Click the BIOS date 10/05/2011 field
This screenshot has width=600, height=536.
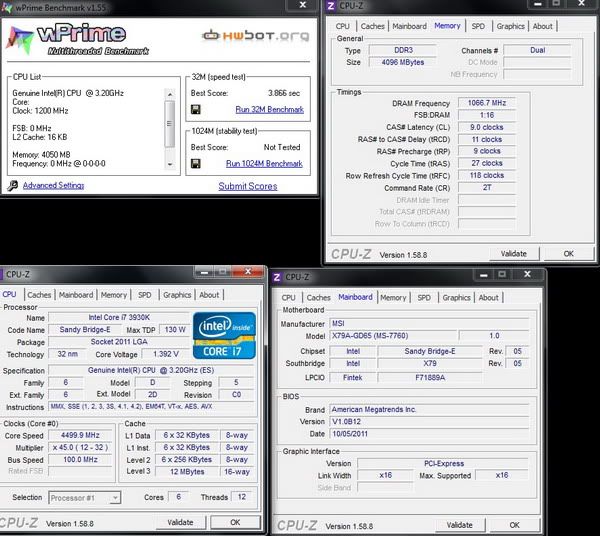point(429,434)
